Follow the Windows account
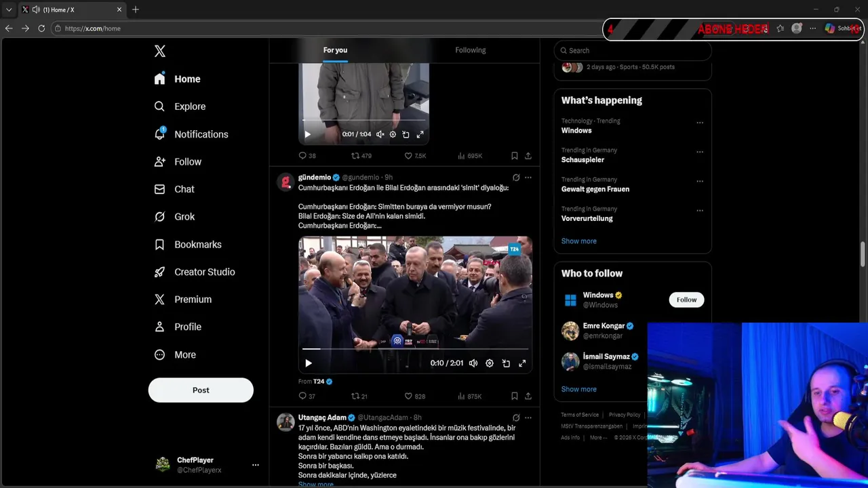 [x=686, y=300]
